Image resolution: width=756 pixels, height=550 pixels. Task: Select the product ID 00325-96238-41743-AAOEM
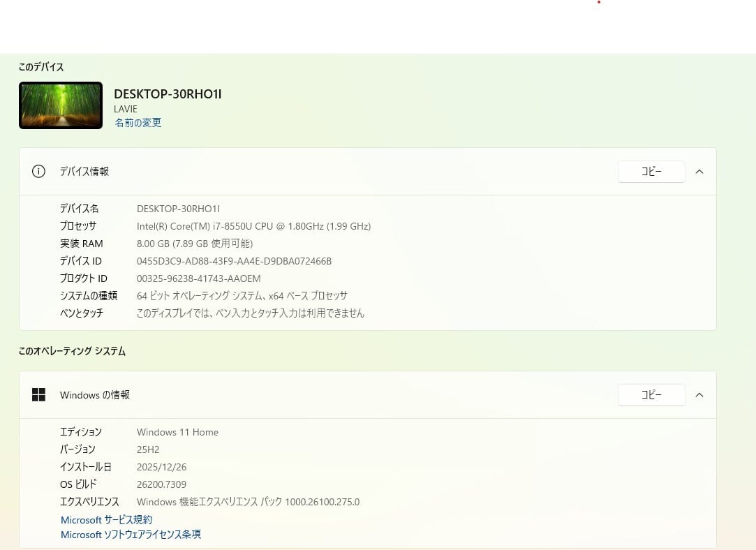click(x=199, y=278)
